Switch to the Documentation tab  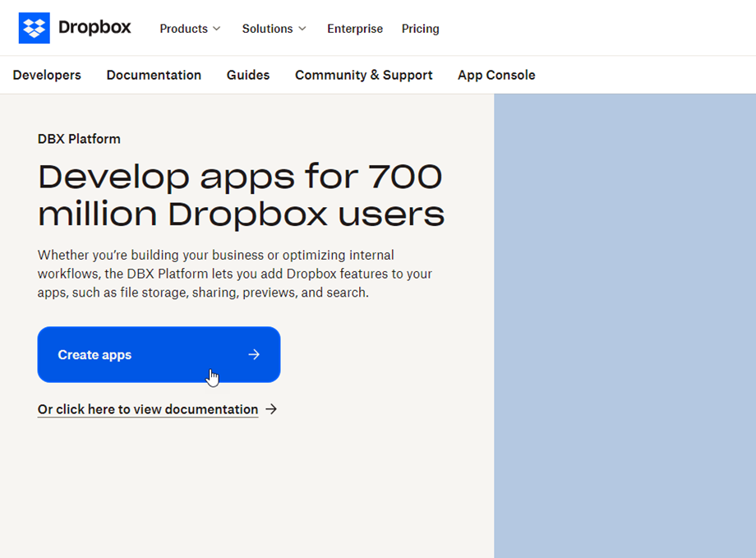pyautogui.click(x=154, y=75)
